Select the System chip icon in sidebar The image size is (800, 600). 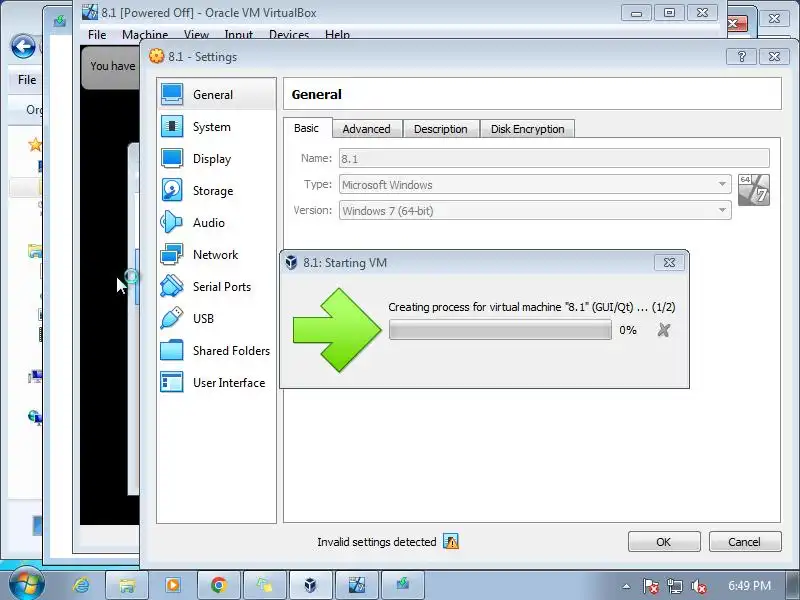(x=172, y=127)
